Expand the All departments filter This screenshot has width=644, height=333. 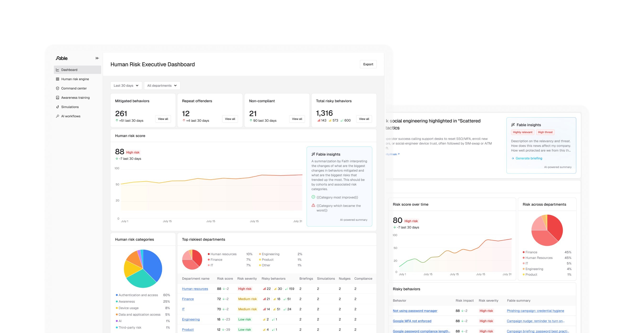coord(162,85)
